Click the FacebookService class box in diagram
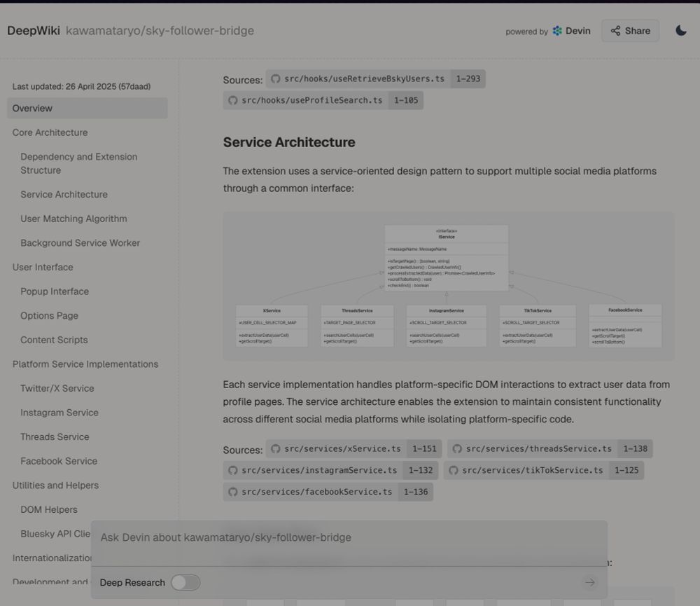700x606 pixels. click(625, 326)
